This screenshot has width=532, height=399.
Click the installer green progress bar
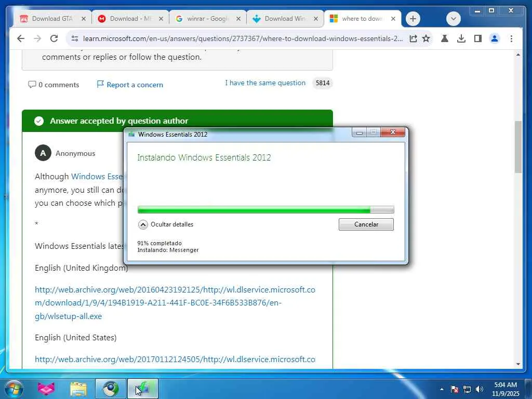point(265,210)
